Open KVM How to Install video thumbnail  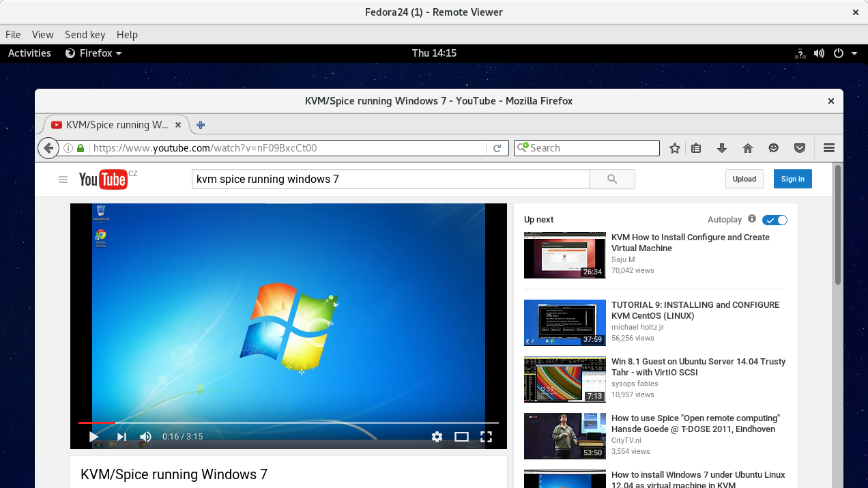(564, 255)
